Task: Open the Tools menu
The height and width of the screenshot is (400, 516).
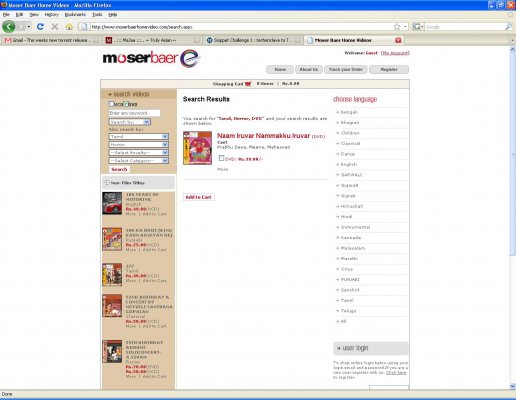Action: [97, 15]
